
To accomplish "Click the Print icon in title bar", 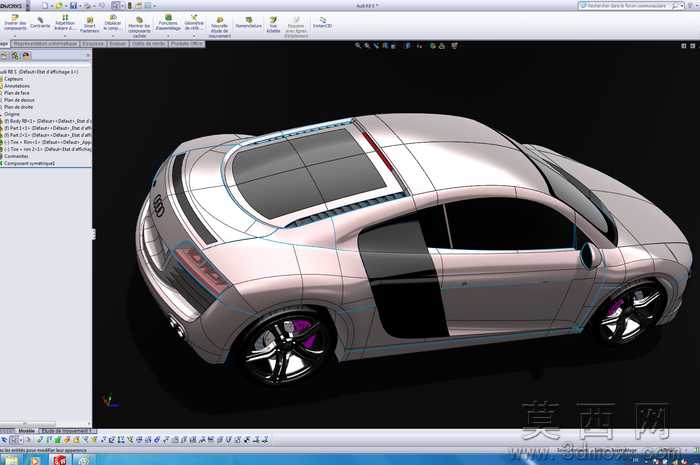I will [88, 6].
